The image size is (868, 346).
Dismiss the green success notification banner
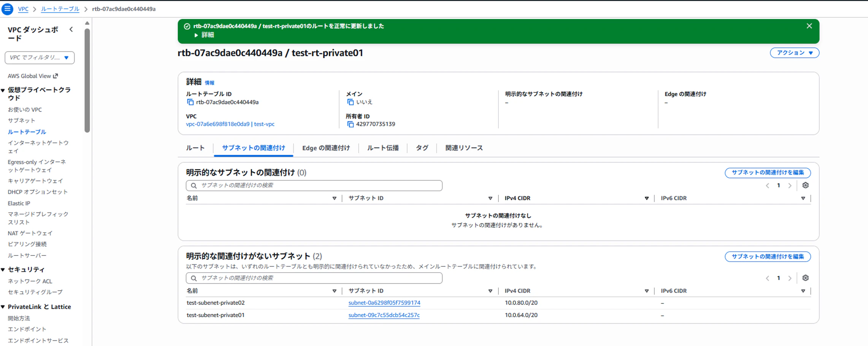coord(809,26)
